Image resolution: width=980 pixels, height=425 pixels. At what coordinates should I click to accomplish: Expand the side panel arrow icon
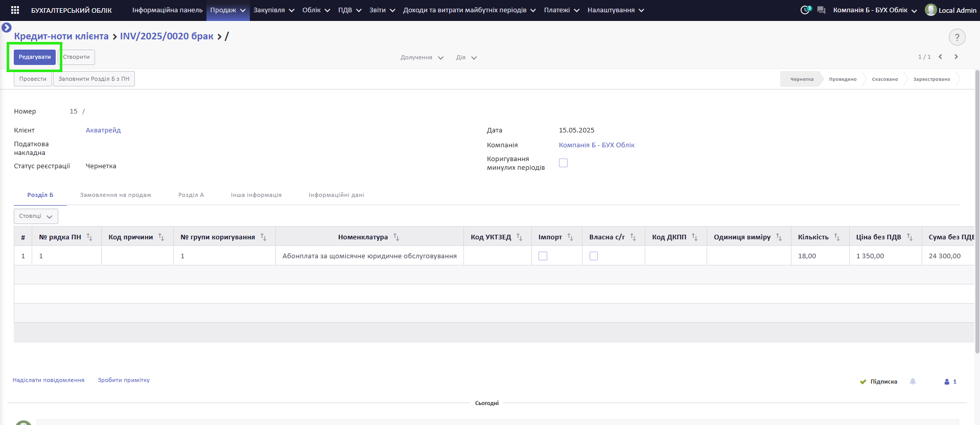[7, 27]
